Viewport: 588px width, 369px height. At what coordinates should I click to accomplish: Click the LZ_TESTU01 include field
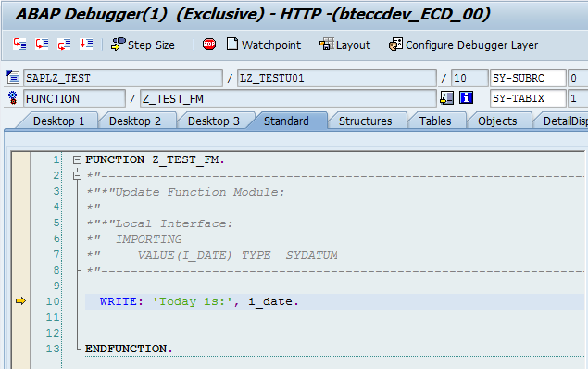point(337,78)
